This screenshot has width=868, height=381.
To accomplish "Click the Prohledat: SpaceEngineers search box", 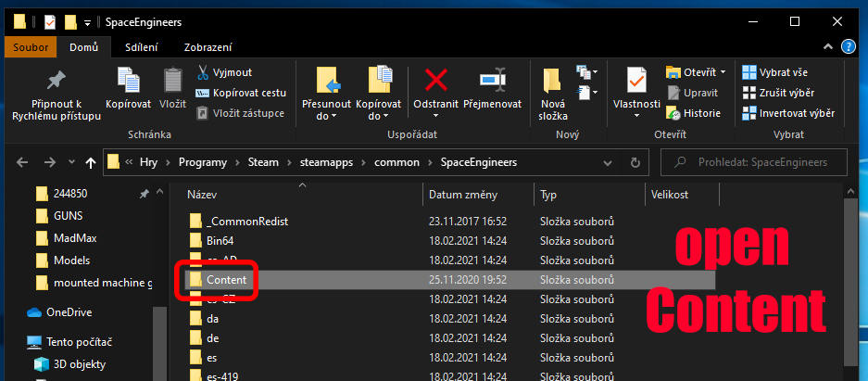I will coord(754,163).
